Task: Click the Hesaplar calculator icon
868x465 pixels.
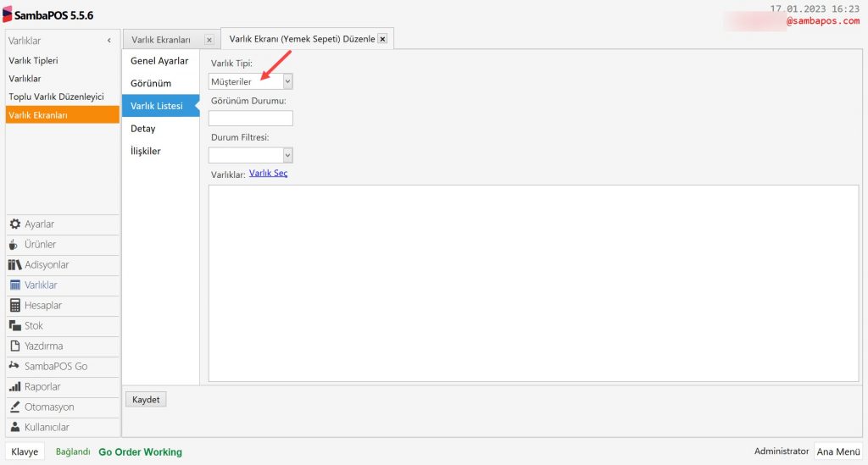Action: 15,306
